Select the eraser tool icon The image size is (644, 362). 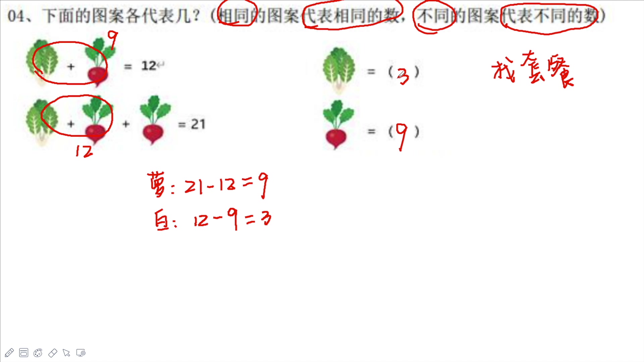coord(53,352)
